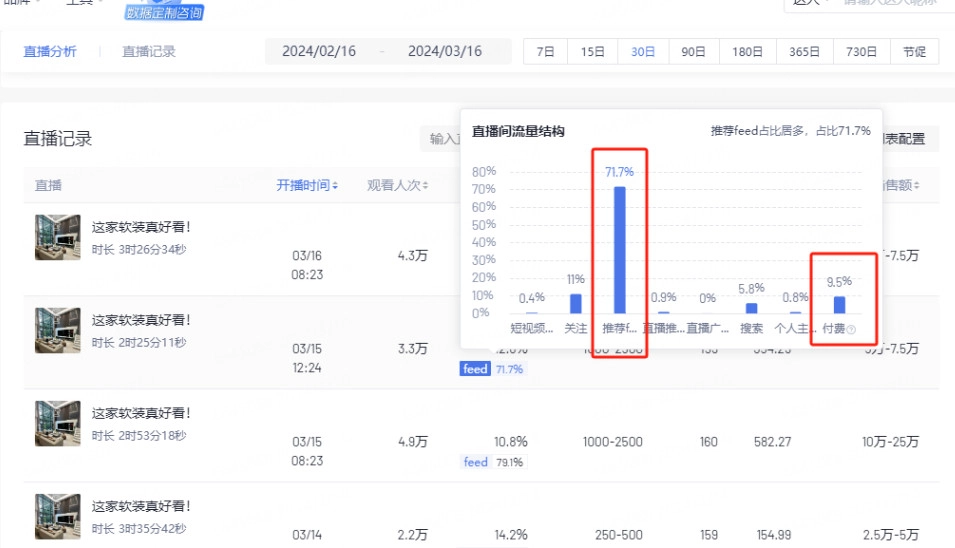Click the 观看人次 sort arrows
Screen dimensions: 955x548
point(426,186)
